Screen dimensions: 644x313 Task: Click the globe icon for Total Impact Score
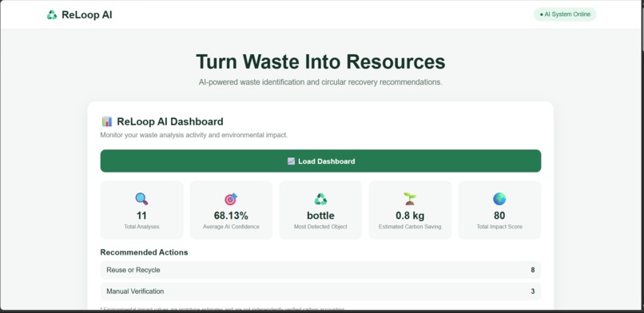pos(499,199)
